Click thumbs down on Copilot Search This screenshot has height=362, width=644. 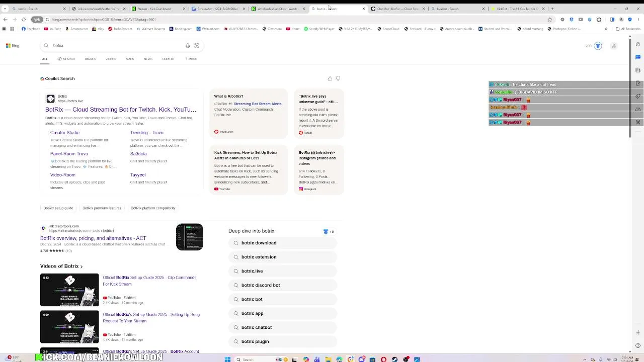(x=338, y=78)
